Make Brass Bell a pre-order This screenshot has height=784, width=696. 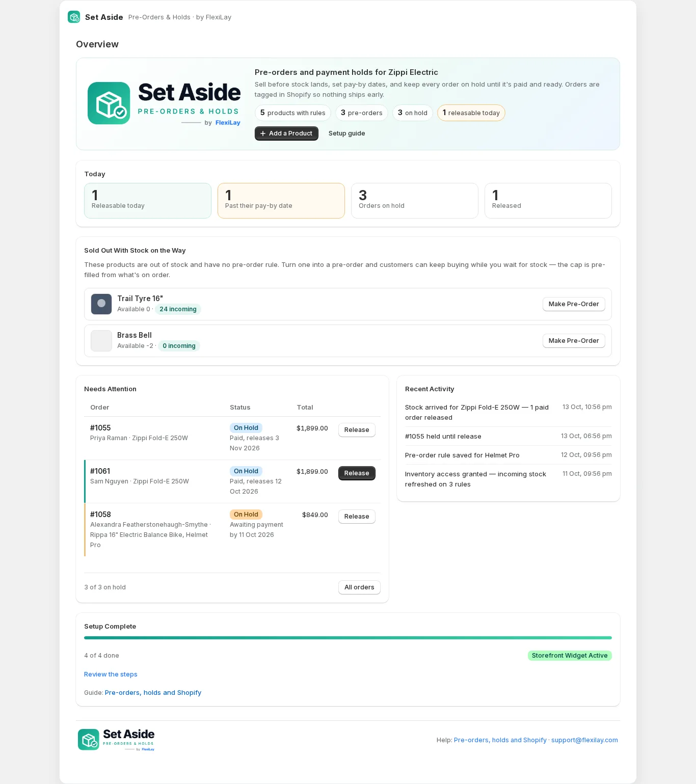[574, 341]
